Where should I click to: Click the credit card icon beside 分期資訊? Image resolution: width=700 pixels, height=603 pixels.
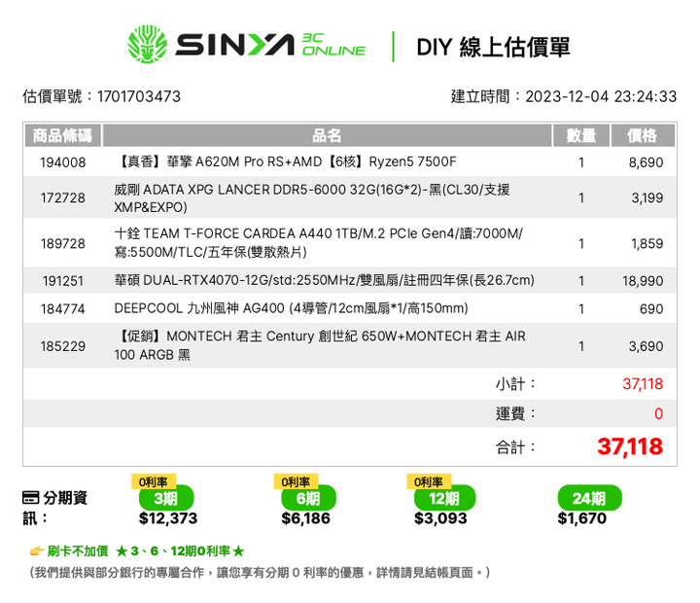pos(30,497)
